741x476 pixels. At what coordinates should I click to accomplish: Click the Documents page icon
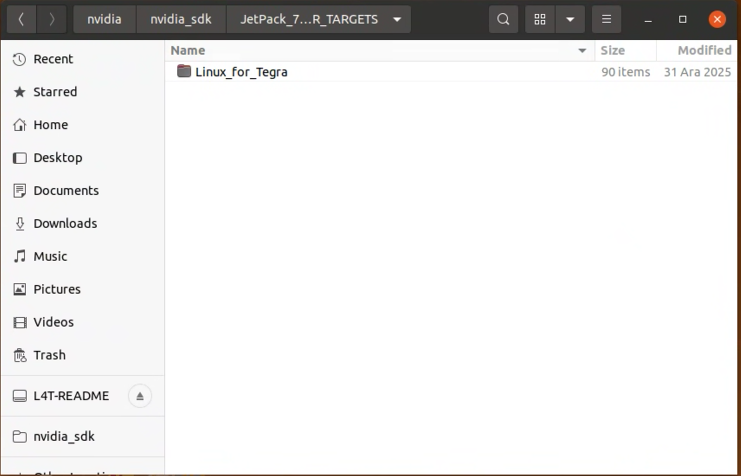[x=19, y=190]
